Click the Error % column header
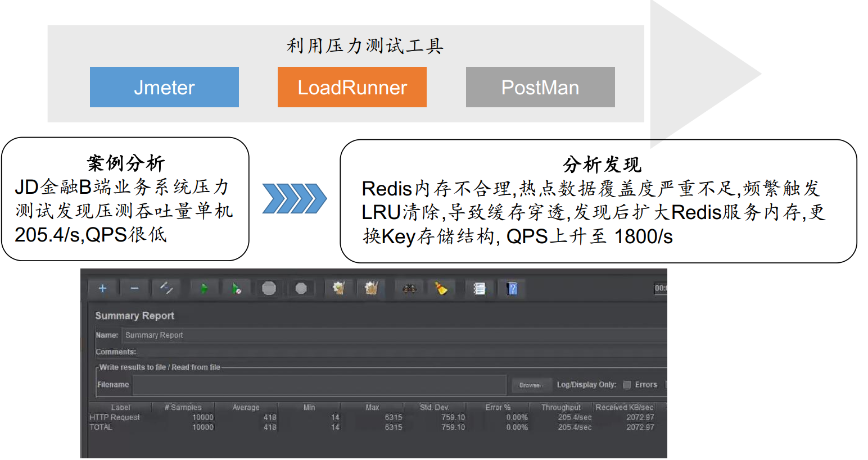868x460 pixels. 498,407
